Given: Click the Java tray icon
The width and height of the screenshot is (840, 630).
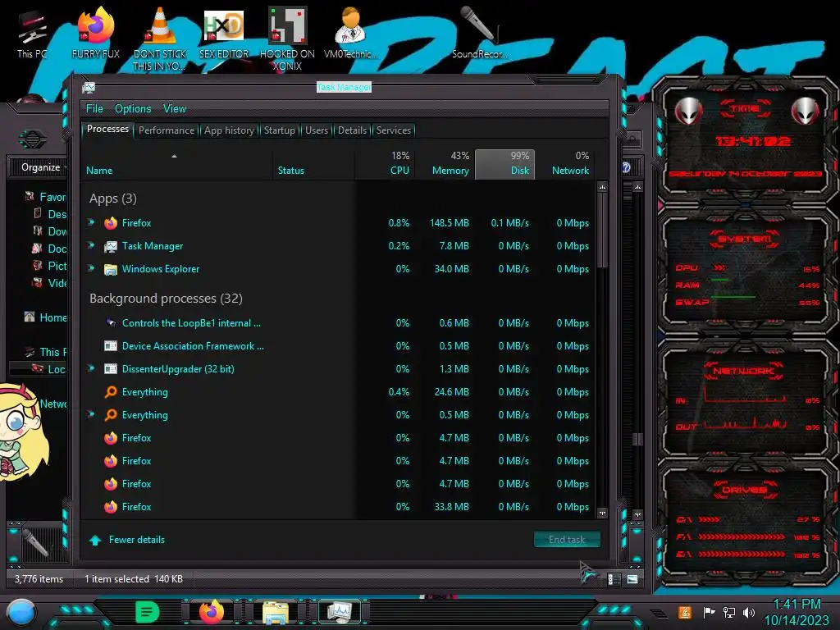Looking at the screenshot, I should point(685,612).
